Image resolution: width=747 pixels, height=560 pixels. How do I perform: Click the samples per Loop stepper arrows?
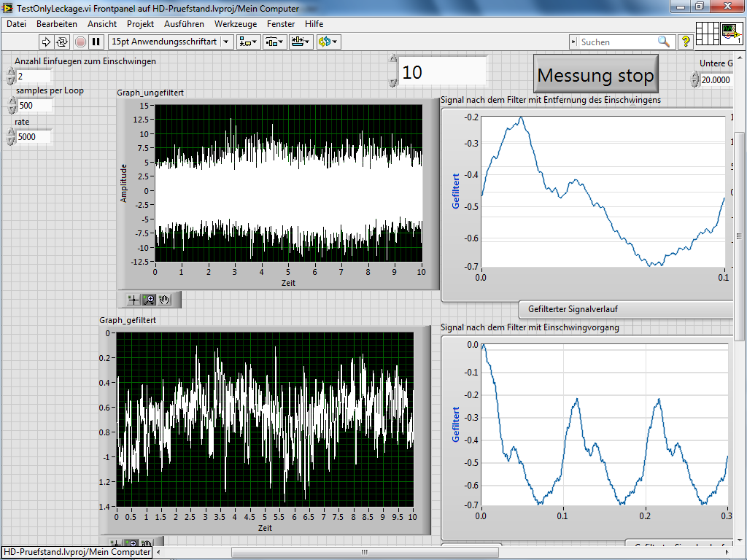click(11, 106)
